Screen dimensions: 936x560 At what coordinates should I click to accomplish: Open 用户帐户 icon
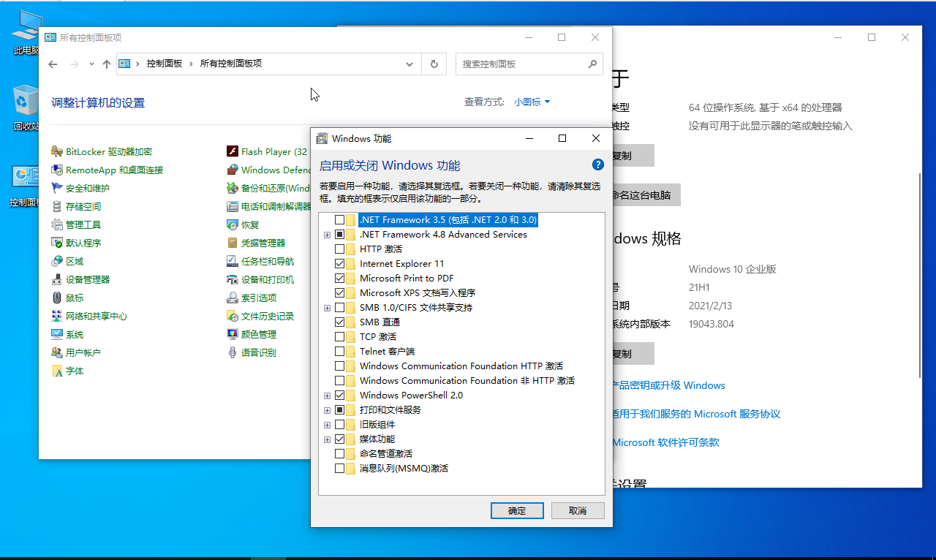57,352
